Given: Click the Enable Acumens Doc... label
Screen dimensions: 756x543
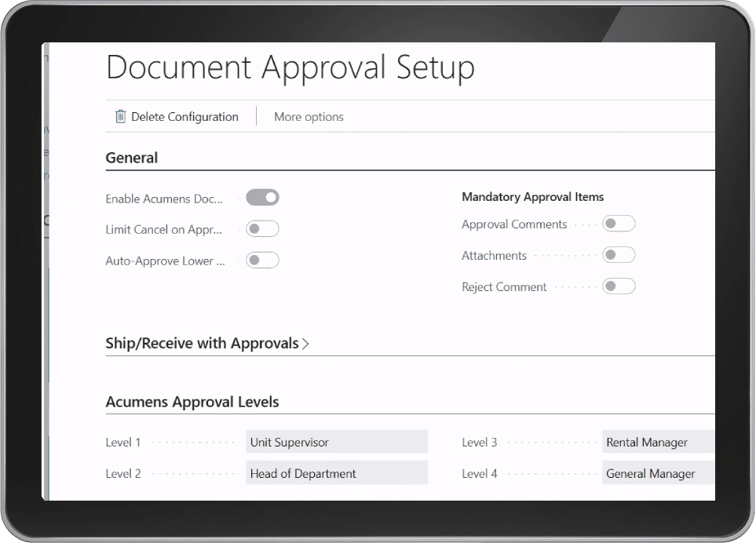Looking at the screenshot, I should coord(164,199).
